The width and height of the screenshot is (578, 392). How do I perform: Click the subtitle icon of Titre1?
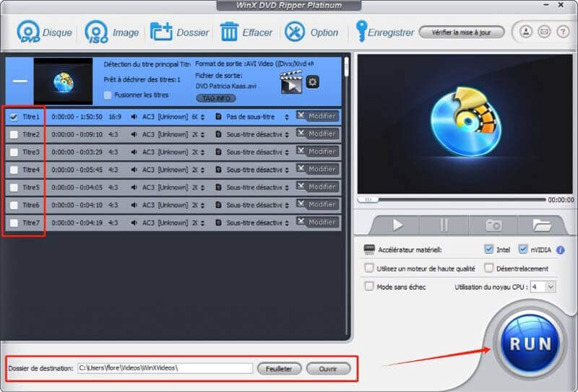pos(218,117)
